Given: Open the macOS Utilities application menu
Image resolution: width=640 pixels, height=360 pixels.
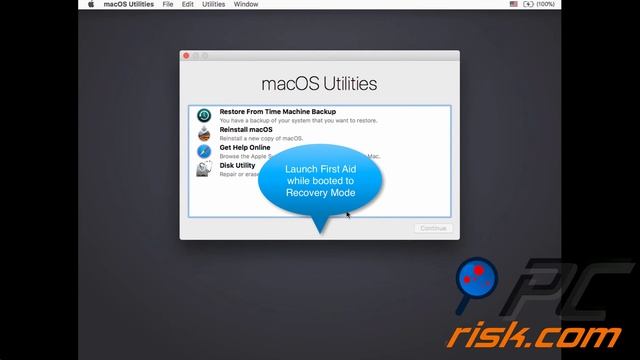Looking at the screenshot, I should (x=129, y=4).
